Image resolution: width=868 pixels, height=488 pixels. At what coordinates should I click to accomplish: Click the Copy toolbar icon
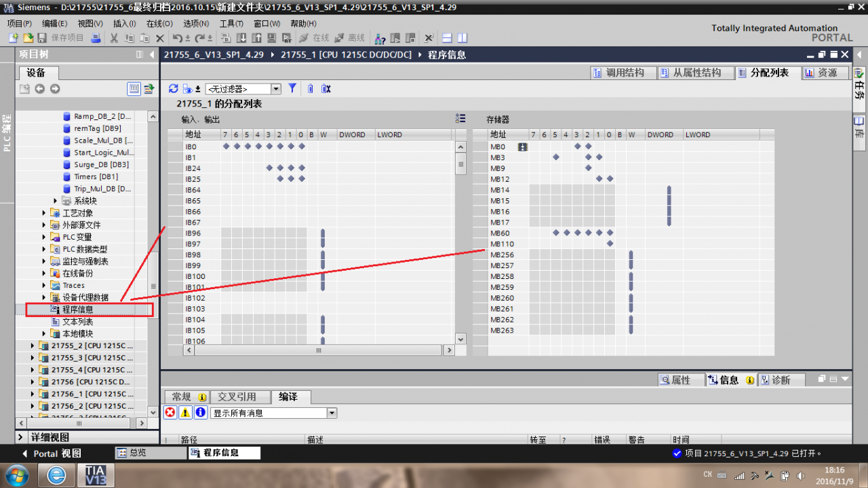pos(130,38)
